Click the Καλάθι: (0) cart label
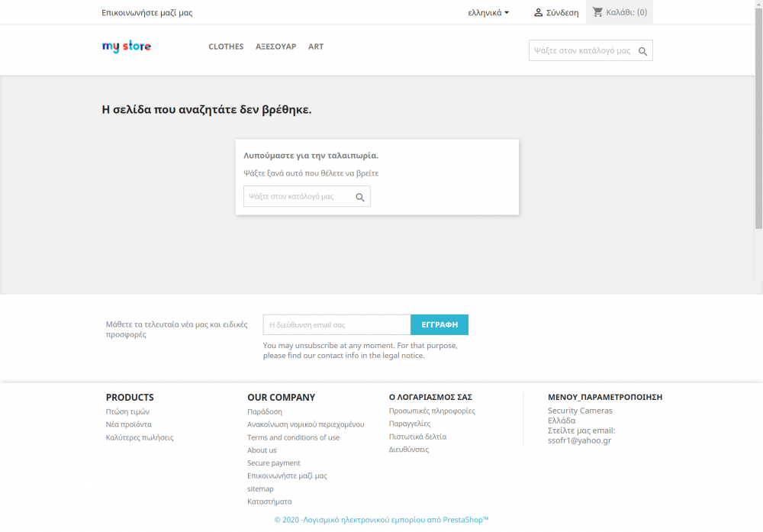 [x=626, y=12]
